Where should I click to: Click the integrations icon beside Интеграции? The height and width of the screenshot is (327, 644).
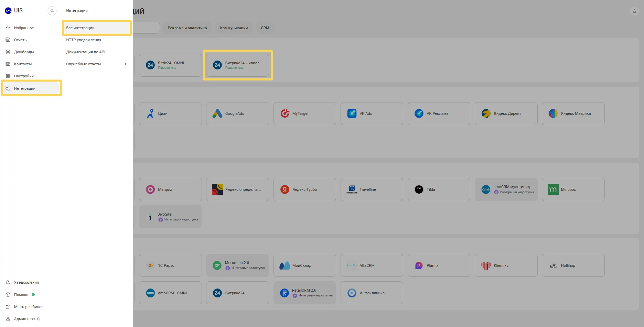(8, 88)
